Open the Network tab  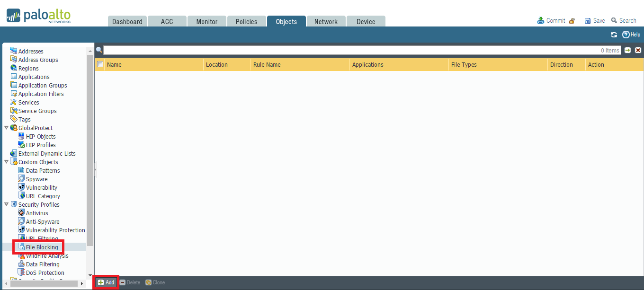click(326, 21)
